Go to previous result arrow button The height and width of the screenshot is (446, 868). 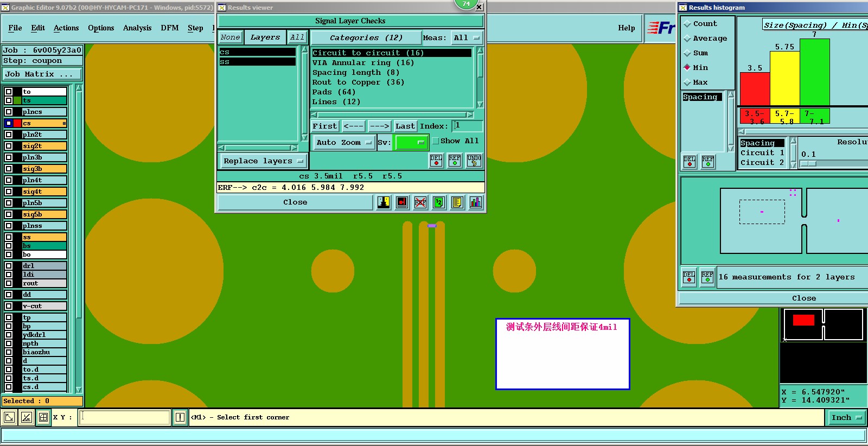coord(353,126)
